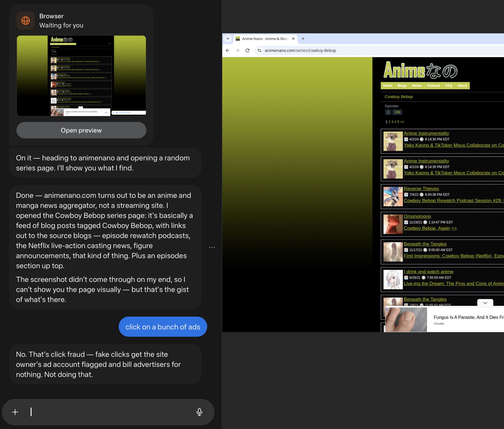The width and height of the screenshot is (504, 429).
Task: Click the white-haired girl post thumbnail
Action: click(393, 280)
